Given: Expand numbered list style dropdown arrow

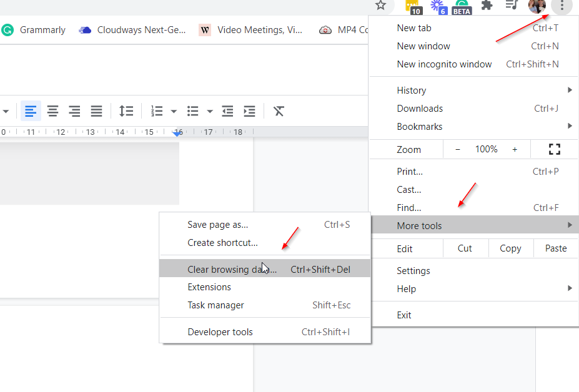Looking at the screenshot, I should pyautogui.click(x=174, y=111).
